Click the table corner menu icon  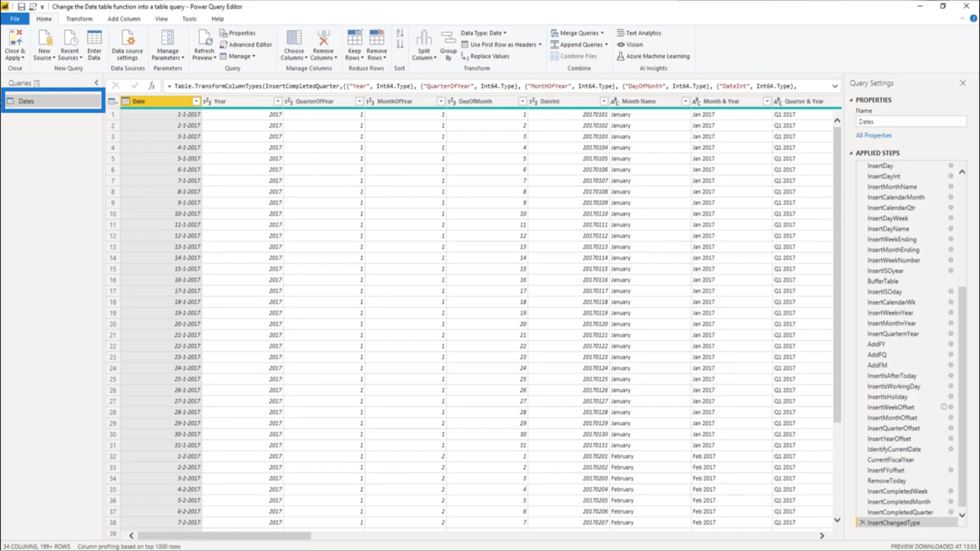112,101
